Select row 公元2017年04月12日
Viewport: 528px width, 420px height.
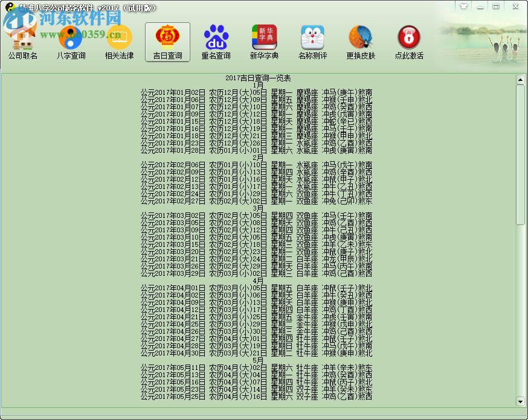257,310
